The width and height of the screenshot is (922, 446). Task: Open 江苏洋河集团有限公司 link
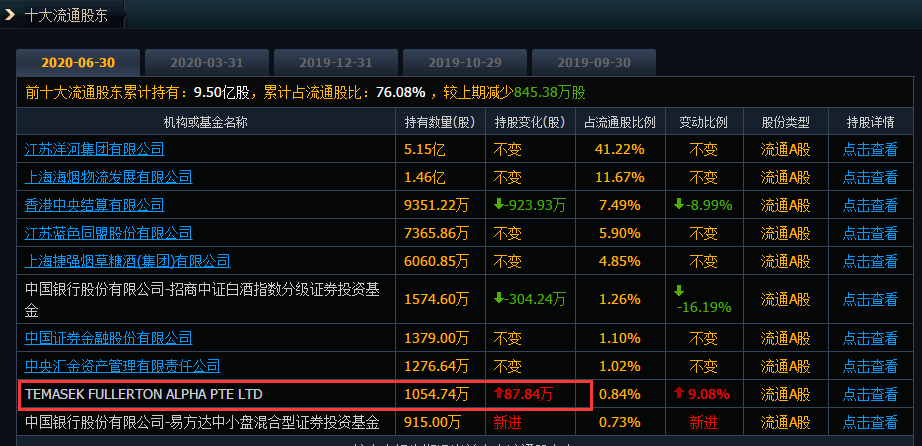[x=95, y=149]
